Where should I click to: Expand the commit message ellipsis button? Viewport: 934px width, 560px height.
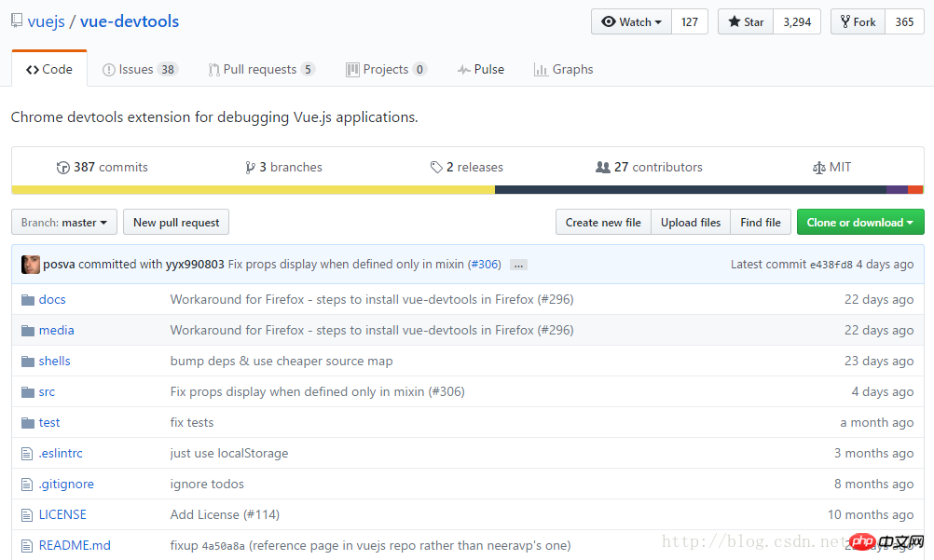[518, 266]
